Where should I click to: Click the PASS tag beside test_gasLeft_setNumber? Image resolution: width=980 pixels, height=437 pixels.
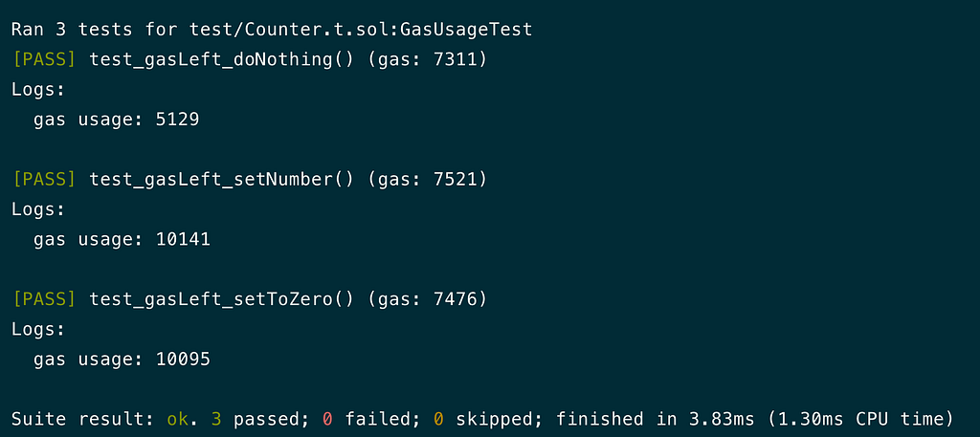44,179
